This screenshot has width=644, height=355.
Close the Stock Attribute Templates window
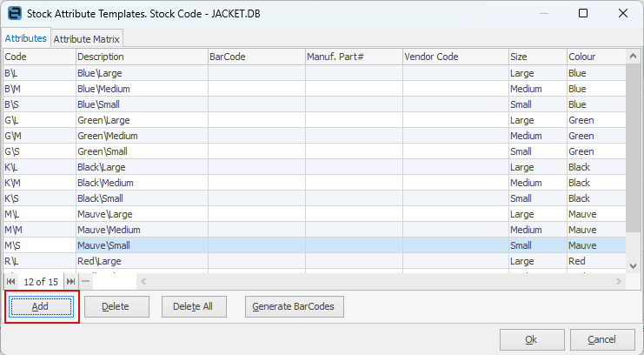622,13
